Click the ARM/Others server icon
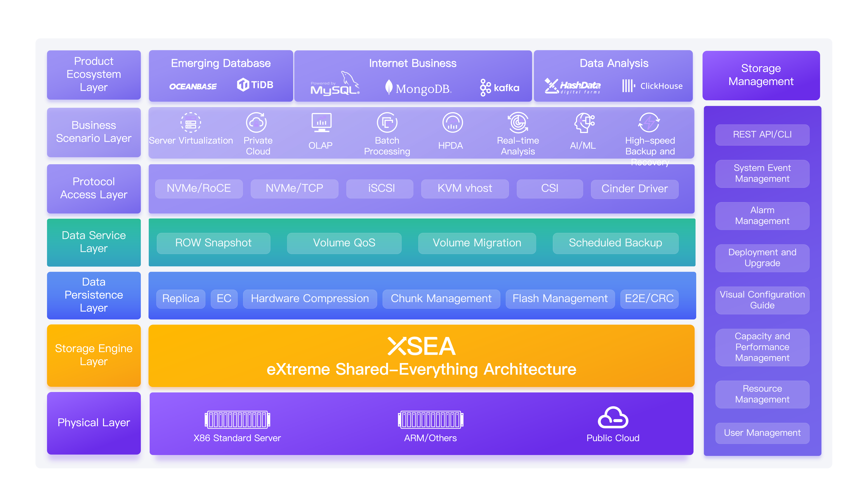868x488 pixels. (x=431, y=420)
